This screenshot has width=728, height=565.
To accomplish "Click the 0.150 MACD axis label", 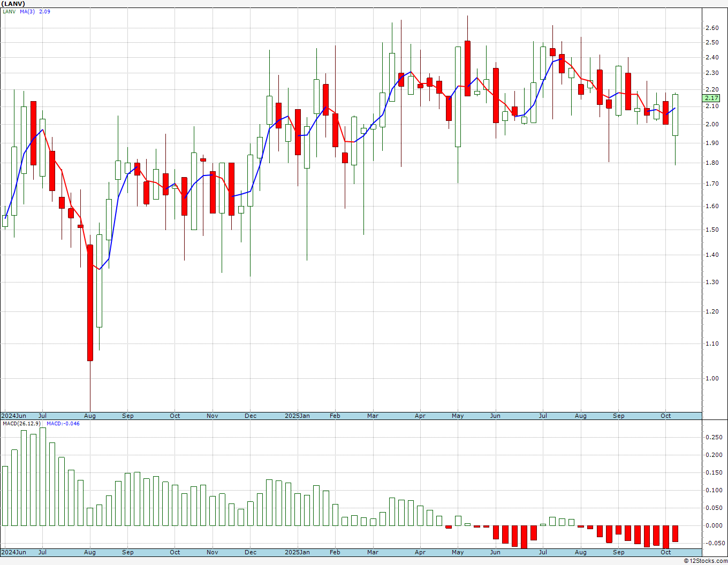I will [x=714, y=472].
